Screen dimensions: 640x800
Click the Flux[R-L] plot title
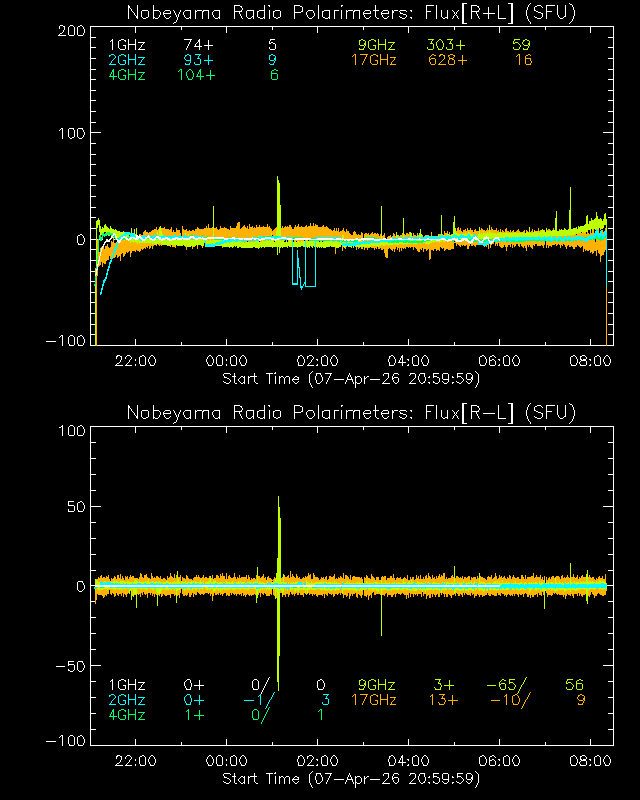[x=351, y=412]
